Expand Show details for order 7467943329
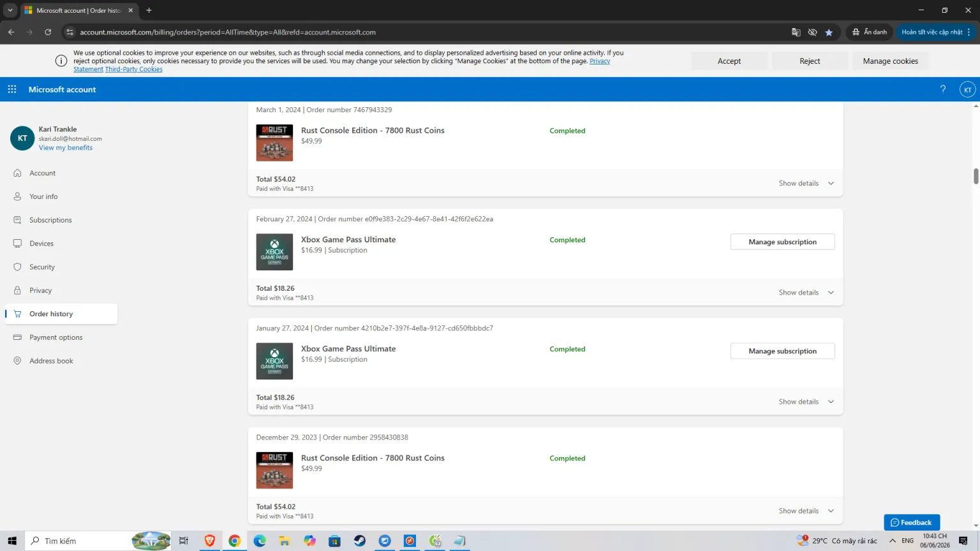The image size is (980, 551). click(806, 183)
